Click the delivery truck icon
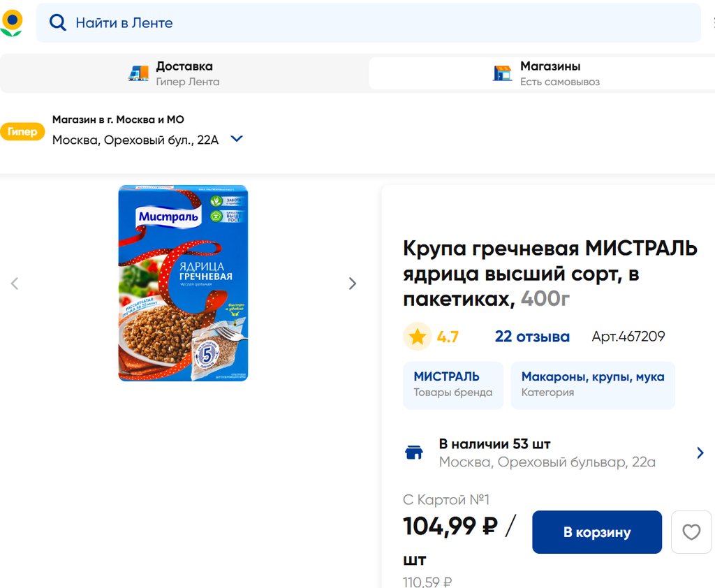Viewport: 715px width, 588px height. tap(138, 73)
